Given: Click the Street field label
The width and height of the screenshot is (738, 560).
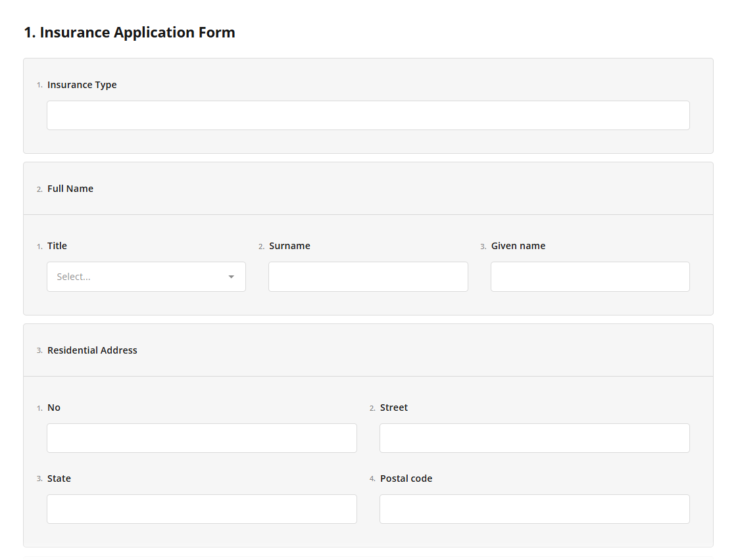Looking at the screenshot, I should pyautogui.click(x=393, y=408).
